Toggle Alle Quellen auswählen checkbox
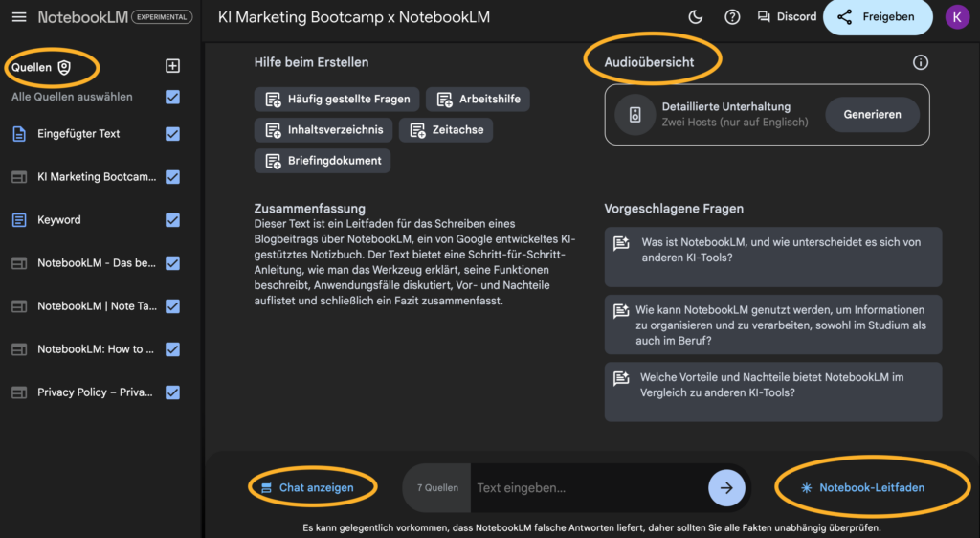 [172, 97]
